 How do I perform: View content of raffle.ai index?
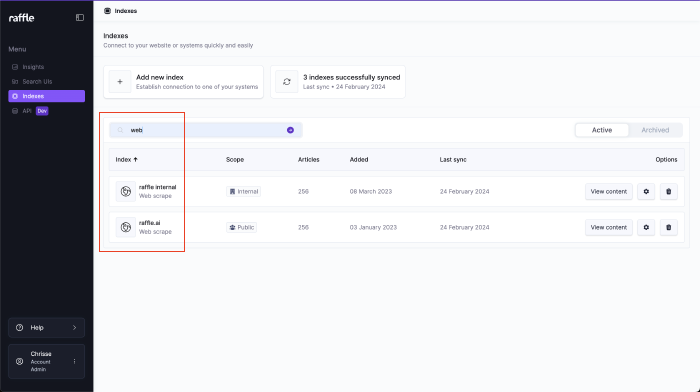tap(608, 227)
